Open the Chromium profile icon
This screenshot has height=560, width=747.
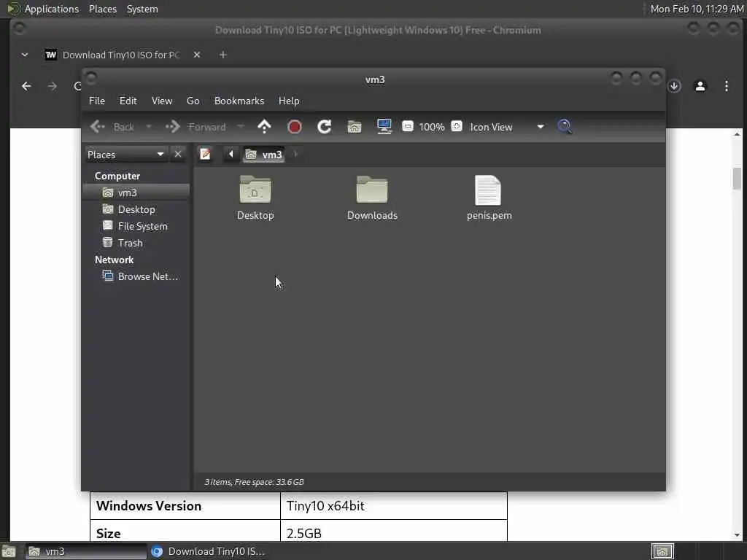(700, 86)
